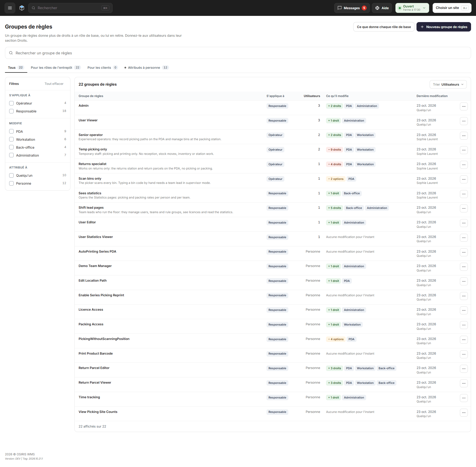The width and height of the screenshot is (476, 467).
Task: Open the more-options menu for Senior operator row
Action: 464,136
